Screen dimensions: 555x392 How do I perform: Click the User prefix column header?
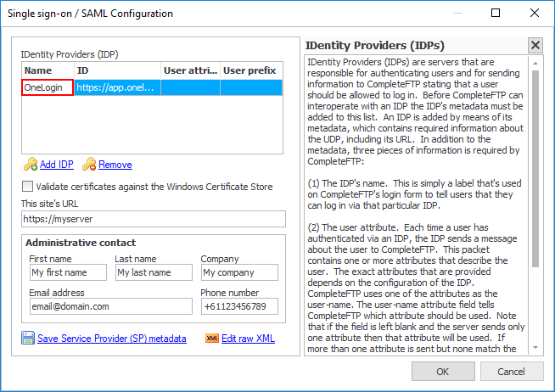[x=249, y=70]
